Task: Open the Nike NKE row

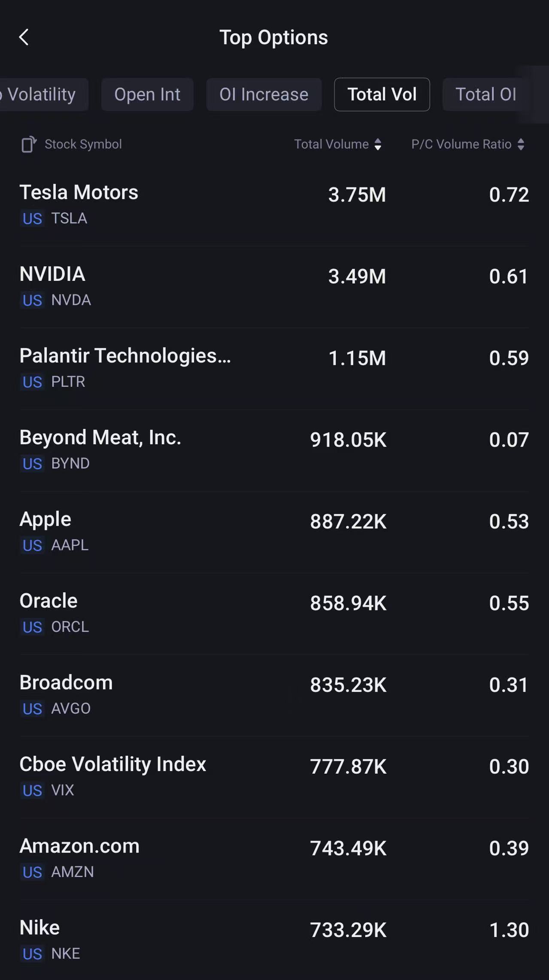Action: point(274,940)
